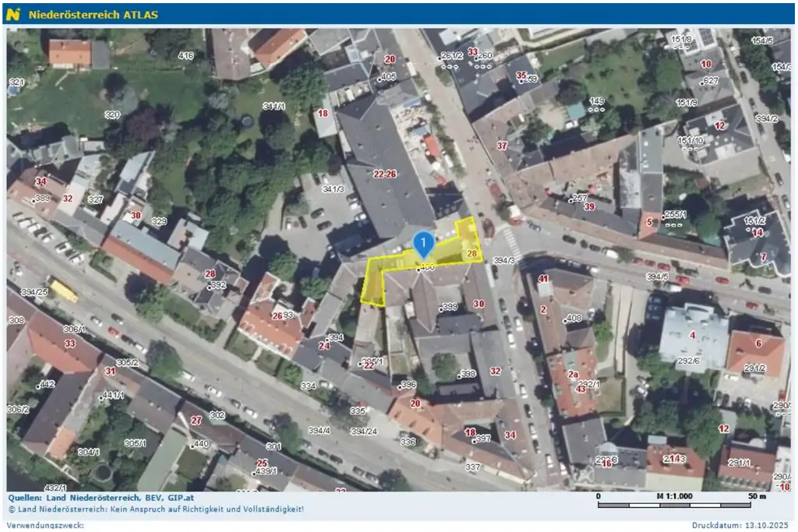Select parcel label 394/25 on the road
798x532 pixels.
[34, 292]
